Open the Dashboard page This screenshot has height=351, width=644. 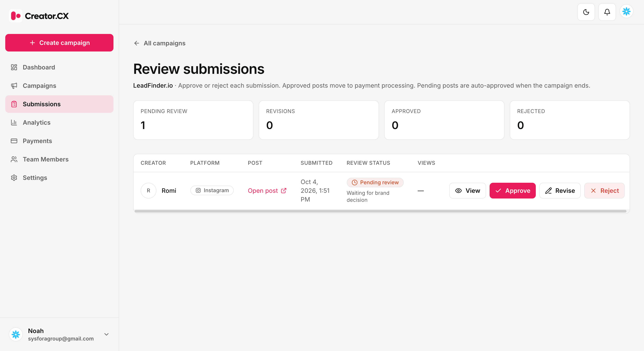click(59, 67)
